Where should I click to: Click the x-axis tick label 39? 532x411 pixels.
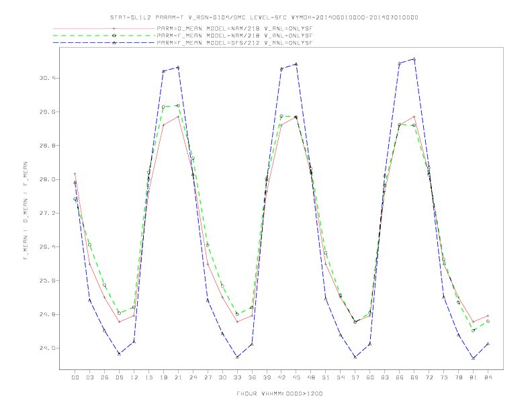267,377
